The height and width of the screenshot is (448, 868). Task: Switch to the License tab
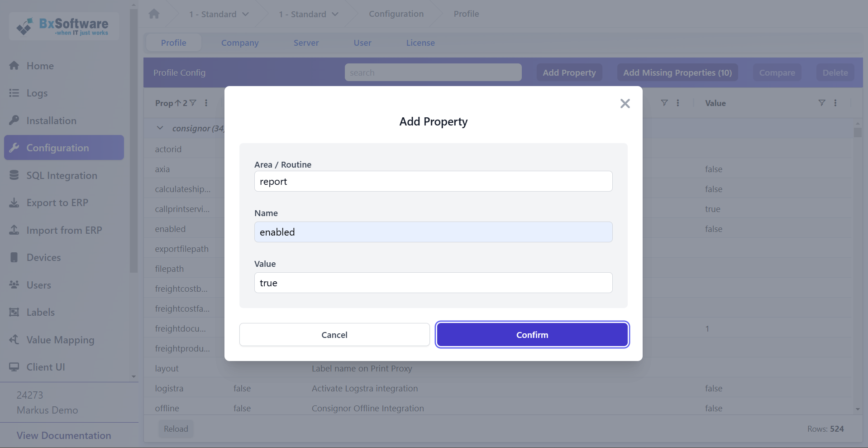(420, 43)
